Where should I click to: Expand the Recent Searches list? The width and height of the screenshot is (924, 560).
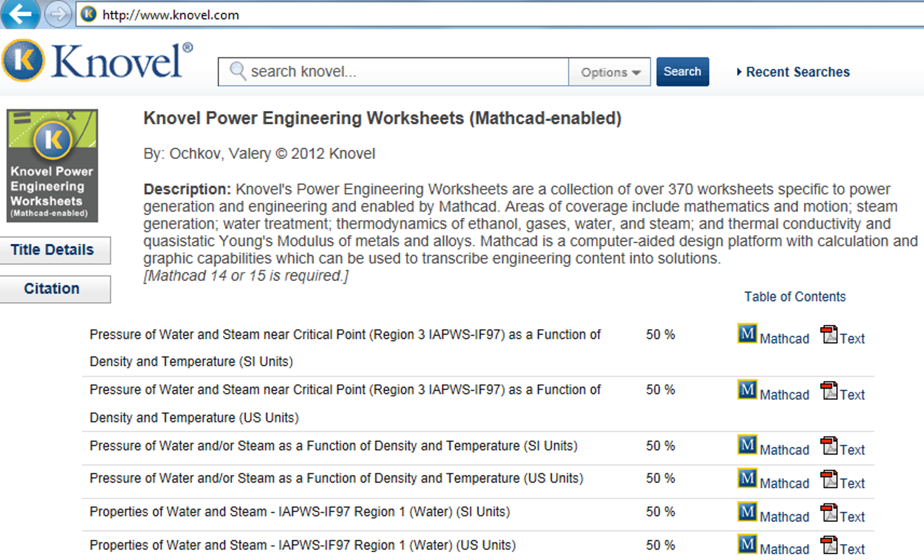[793, 72]
